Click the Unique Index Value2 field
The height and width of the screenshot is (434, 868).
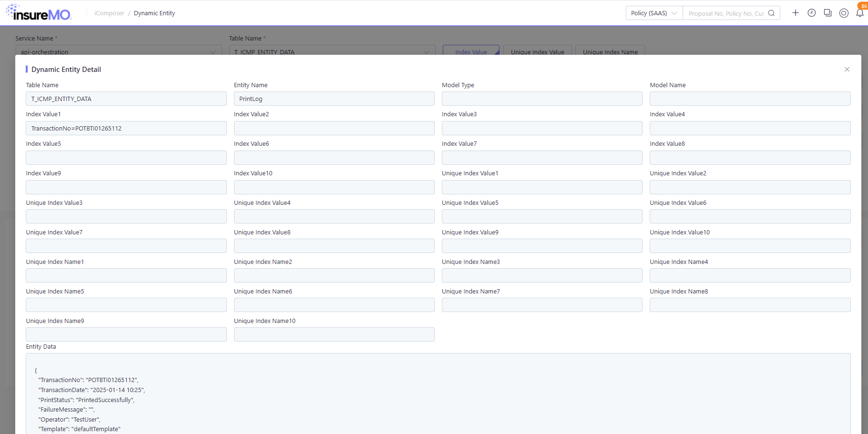pos(750,187)
